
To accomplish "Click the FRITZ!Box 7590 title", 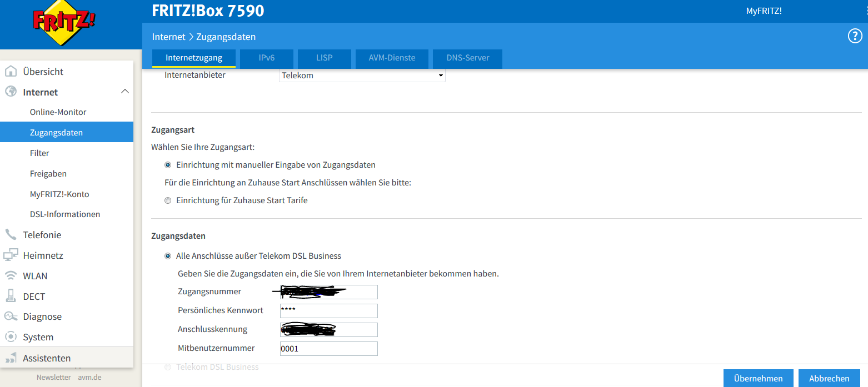I will (x=208, y=11).
